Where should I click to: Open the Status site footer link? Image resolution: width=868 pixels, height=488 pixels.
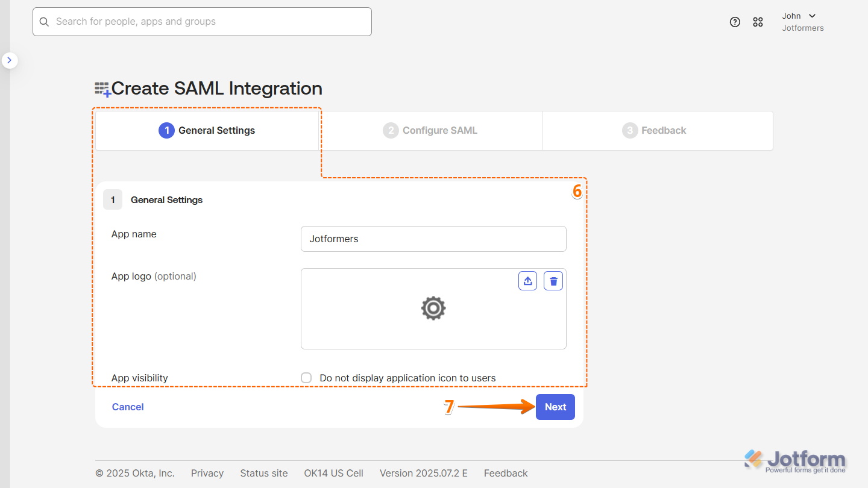pyautogui.click(x=264, y=473)
